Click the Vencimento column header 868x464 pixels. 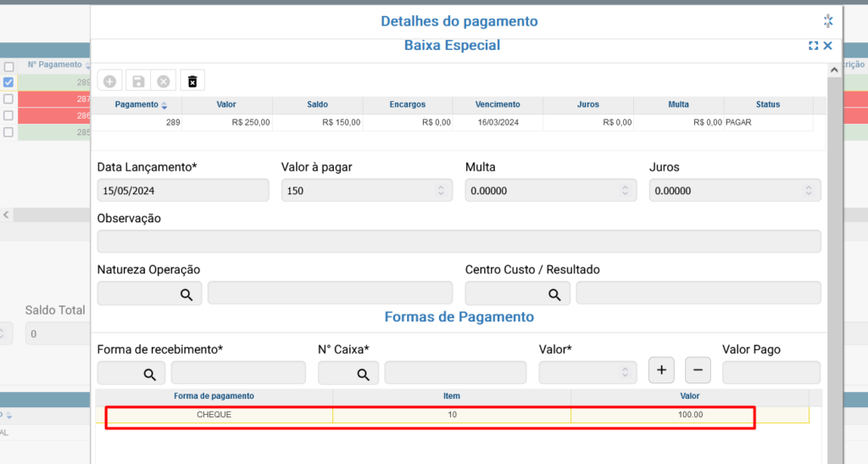[x=497, y=104]
